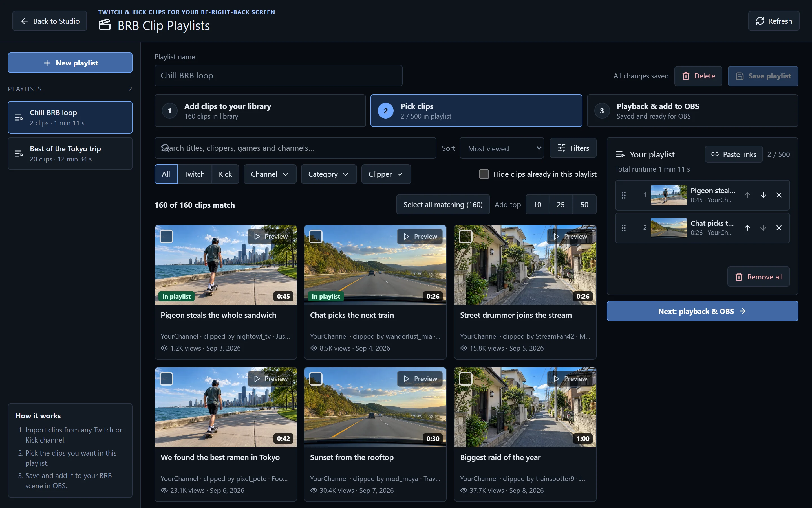Move Pigeon steal clip down in playlist
The height and width of the screenshot is (508, 812).
point(763,195)
